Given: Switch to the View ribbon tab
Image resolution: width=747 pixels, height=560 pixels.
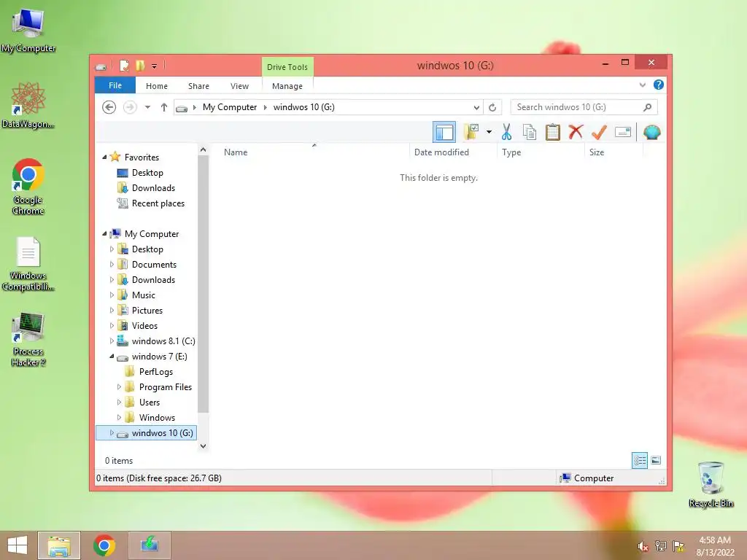Looking at the screenshot, I should (239, 86).
